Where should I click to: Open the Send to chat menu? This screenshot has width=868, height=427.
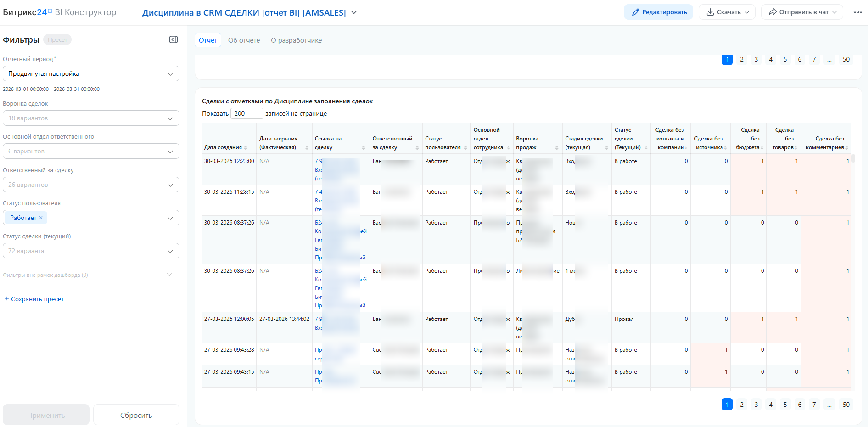coord(802,12)
